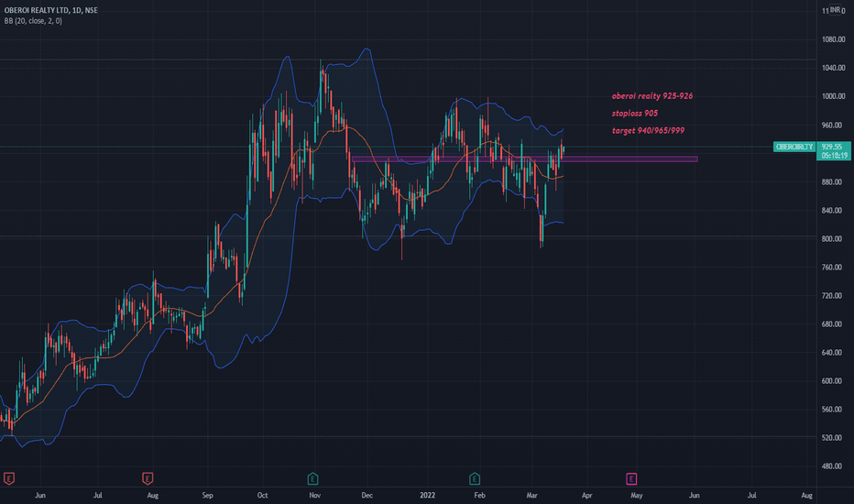Click the red earnings marker left of Jun
Image resolution: width=854 pixels, height=504 pixels.
click(9, 479)
